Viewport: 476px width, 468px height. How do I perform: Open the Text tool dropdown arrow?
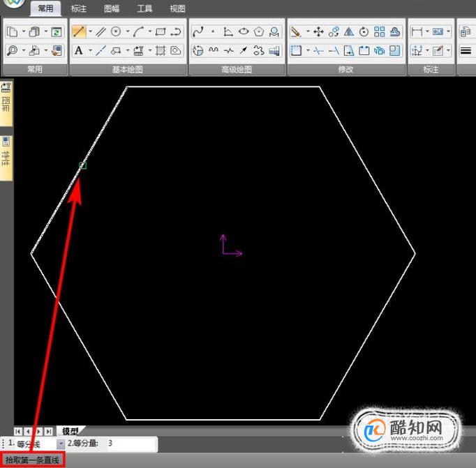(90, 50)
